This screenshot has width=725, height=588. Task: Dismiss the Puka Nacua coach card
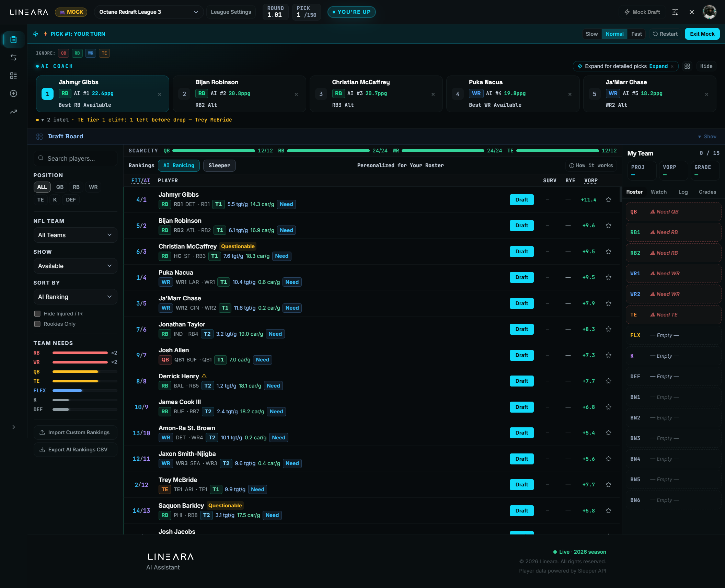coord(570,94)
